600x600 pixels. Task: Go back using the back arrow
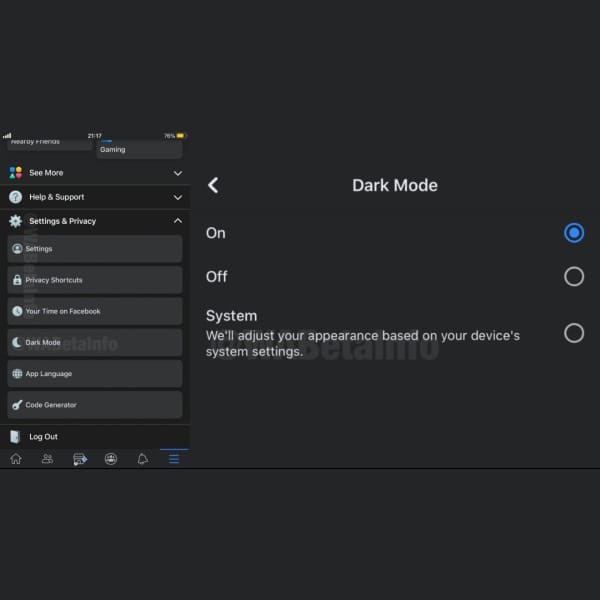click(213, 185)
